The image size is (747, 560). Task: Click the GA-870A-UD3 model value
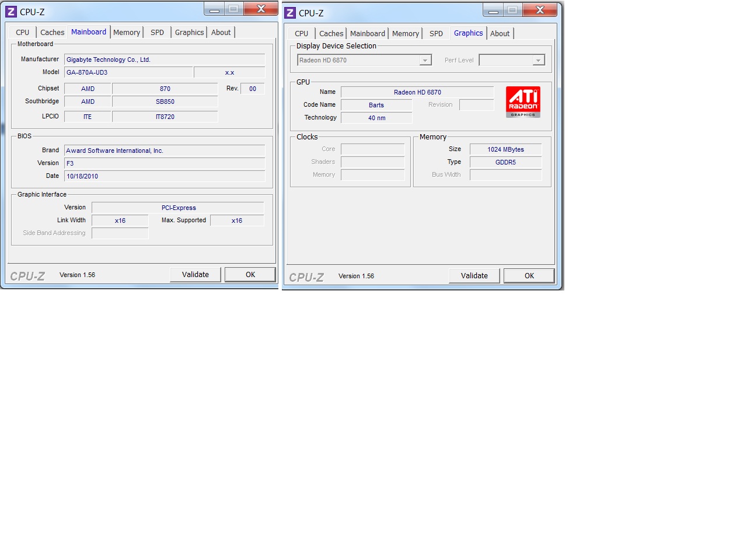click(128, 72)
